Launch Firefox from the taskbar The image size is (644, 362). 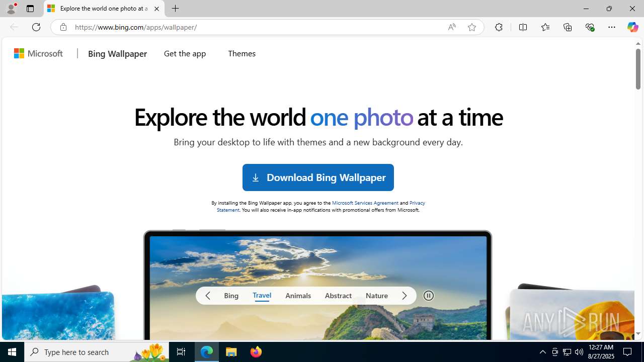tap(256, 352)
